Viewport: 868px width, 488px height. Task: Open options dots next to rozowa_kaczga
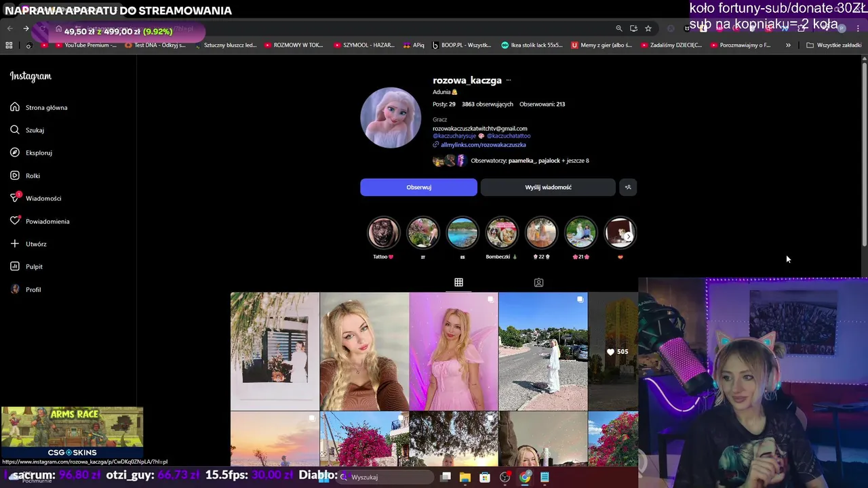click(509, 80)
